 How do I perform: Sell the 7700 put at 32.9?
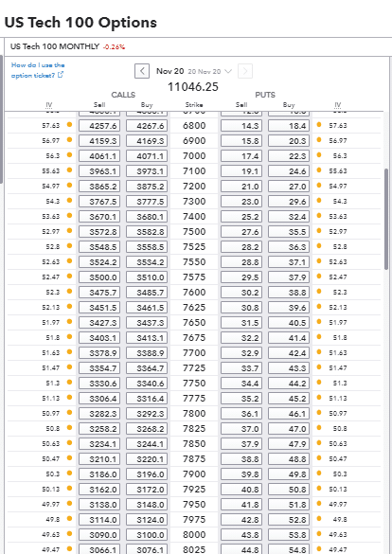(241, 353)
